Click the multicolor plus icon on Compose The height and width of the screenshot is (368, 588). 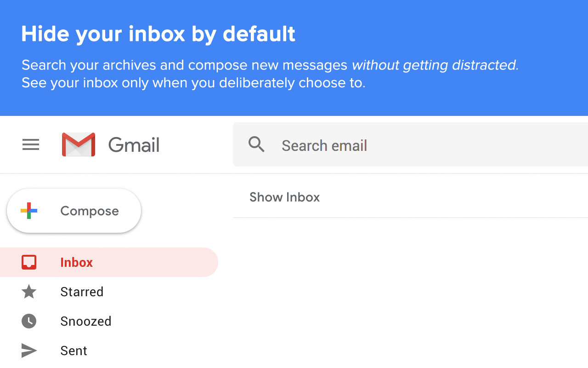29,211
